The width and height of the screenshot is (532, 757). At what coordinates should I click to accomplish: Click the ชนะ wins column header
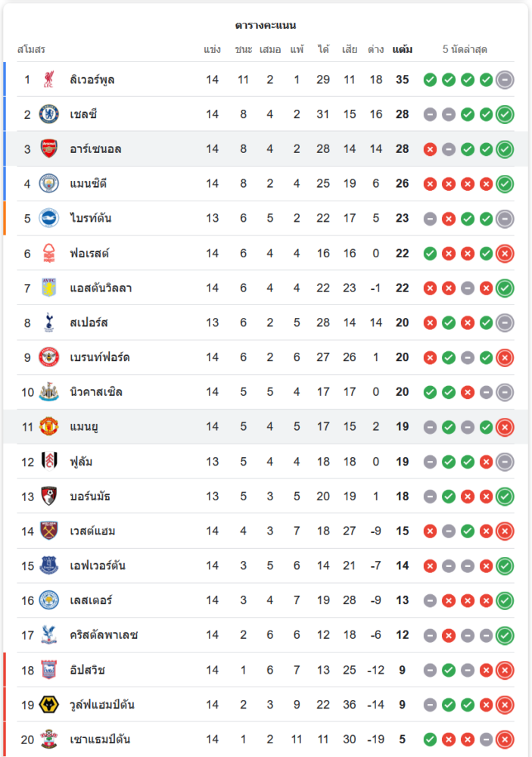click(x=243, y=50)
